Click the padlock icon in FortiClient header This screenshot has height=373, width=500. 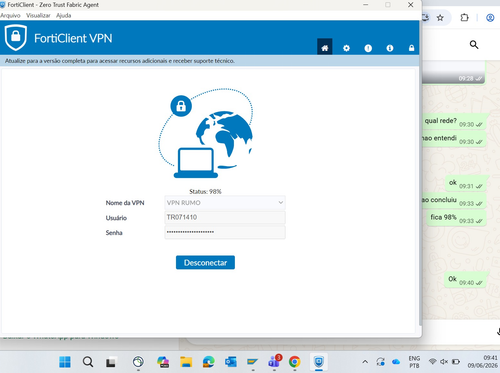411,48
